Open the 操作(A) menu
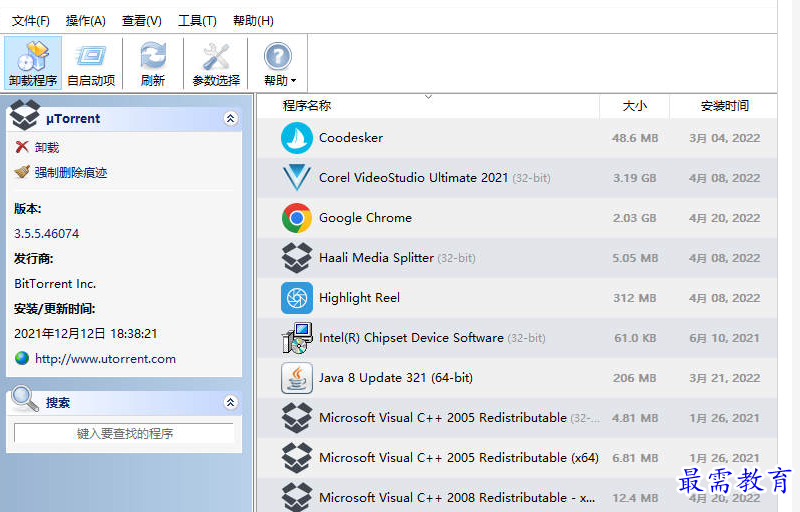800x512 pixels. [86, 21]
